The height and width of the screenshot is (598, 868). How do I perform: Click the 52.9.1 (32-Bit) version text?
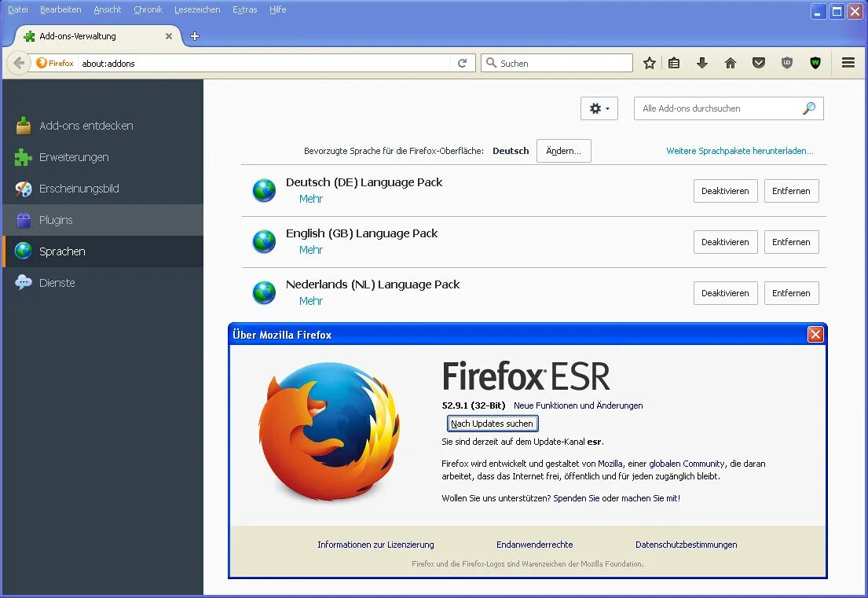click(474, 405)
